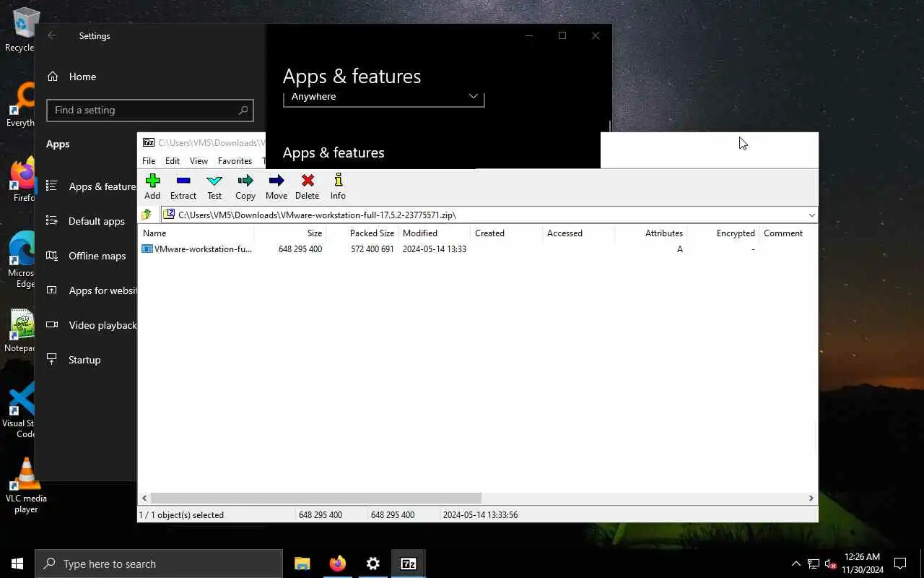
Task: Sort by the Packed Size column header
Action: click(362, 233)
